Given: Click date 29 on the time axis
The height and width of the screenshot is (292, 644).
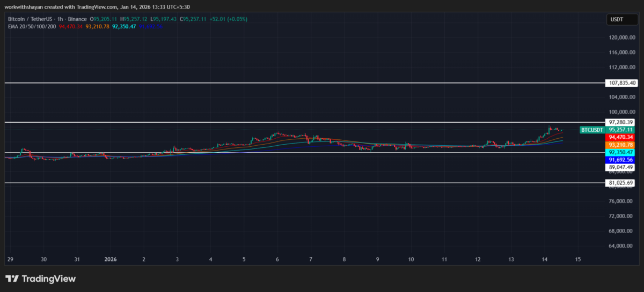Looking at the screenshot, I should (10, 259).
